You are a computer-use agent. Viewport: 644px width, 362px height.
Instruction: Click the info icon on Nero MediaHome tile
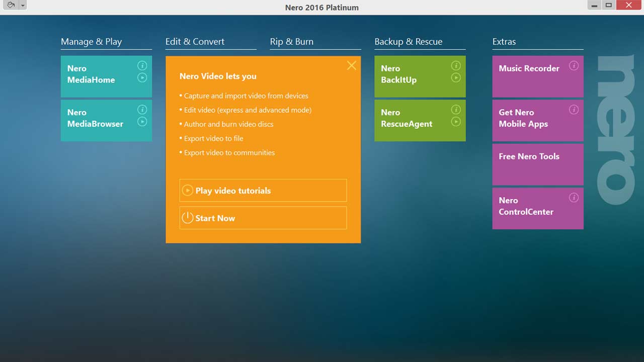coord(142,65)
